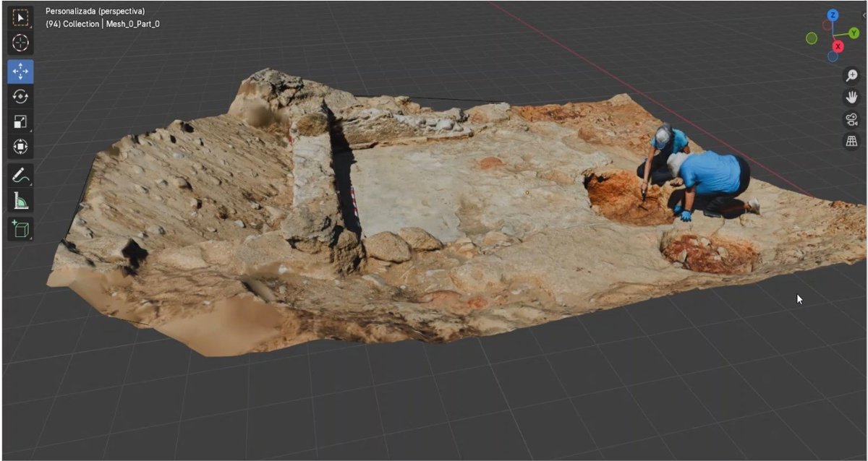This screenshot has width=868, height=461.
Task: Click the zoom magnifier viewport button
Action: [x=851, y=76]
